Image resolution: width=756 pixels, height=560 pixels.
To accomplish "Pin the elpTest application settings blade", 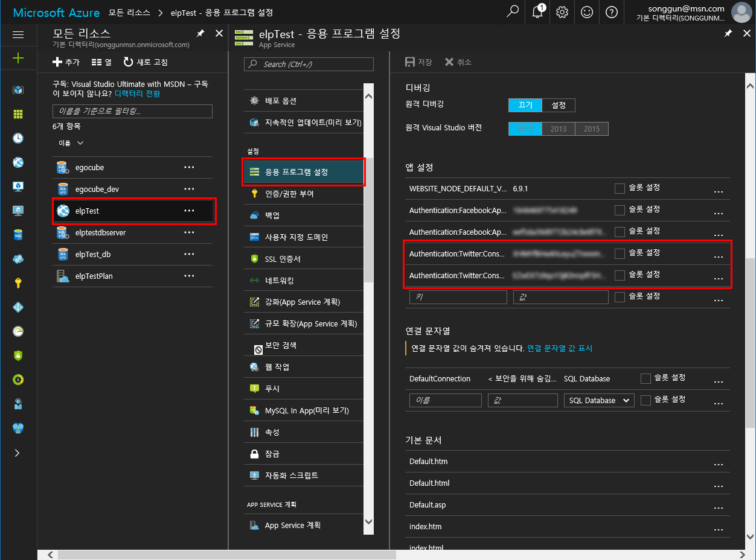I will pyautogui.click(x=728, y=34).
